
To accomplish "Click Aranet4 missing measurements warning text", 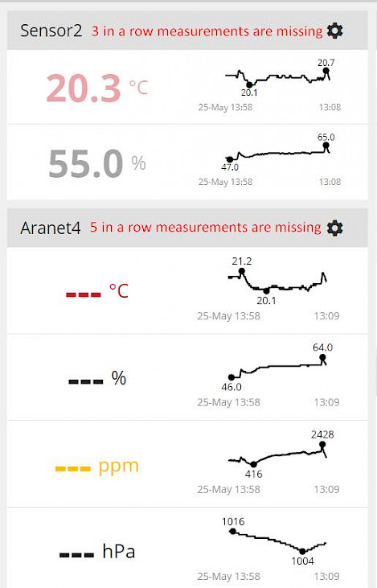I will pyautogui.click(x=205, y=228).
